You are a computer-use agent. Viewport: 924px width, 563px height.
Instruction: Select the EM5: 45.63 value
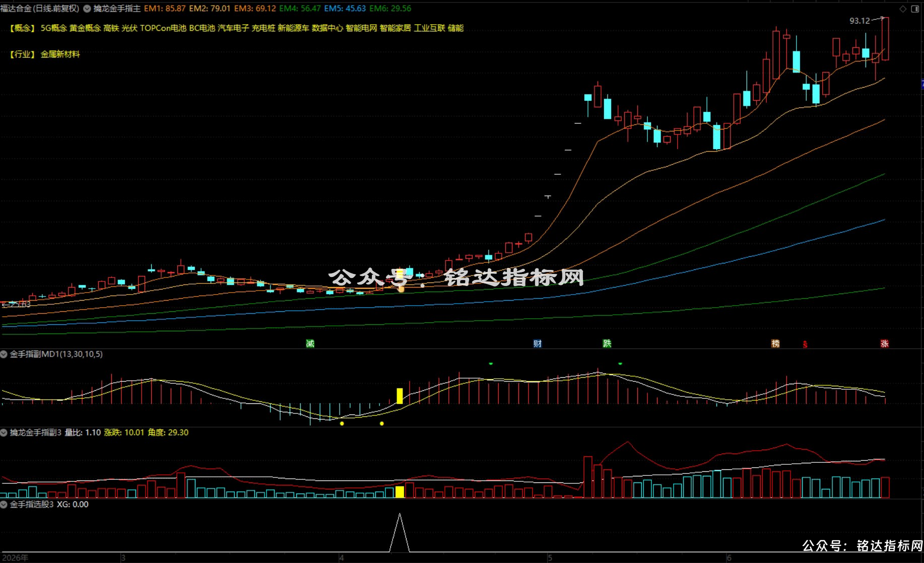345,9
